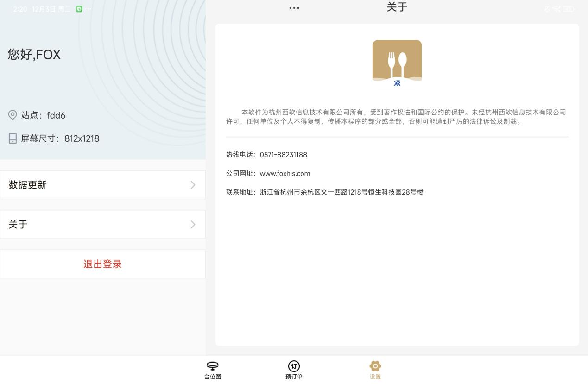Open the 台位图 table map tab
Viewport: 588px width, 384px height.
(x=213, y=370)
